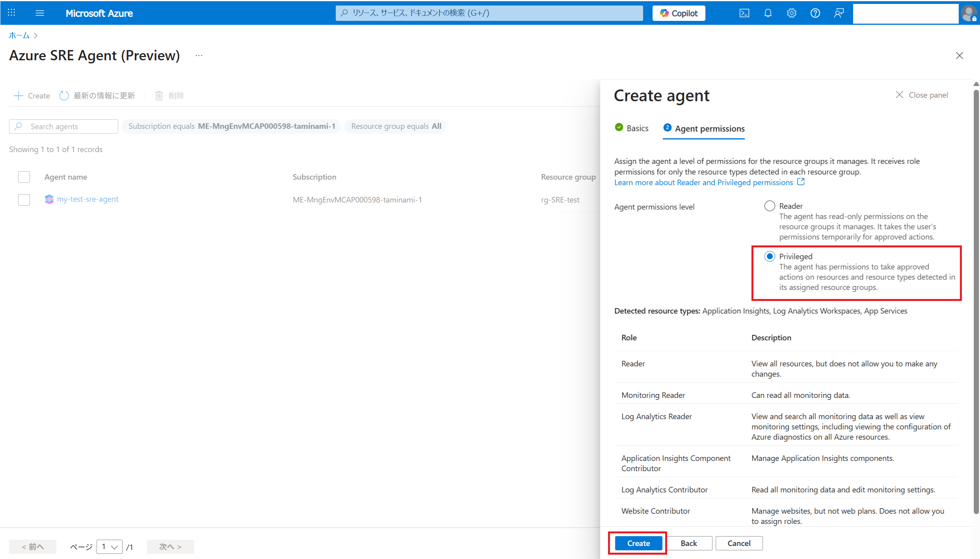The height and width of the screenshot is (559, 980).
Task: Sort by Agent name column header
Action: coord(65,177)
